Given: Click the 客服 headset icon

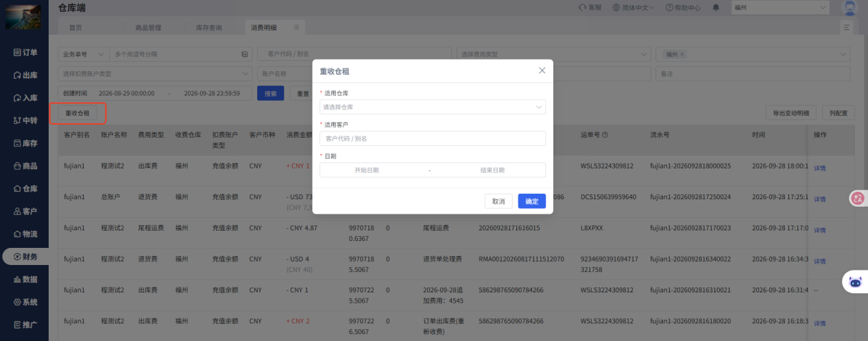Looking at the screenshot, I should (582, 8).
